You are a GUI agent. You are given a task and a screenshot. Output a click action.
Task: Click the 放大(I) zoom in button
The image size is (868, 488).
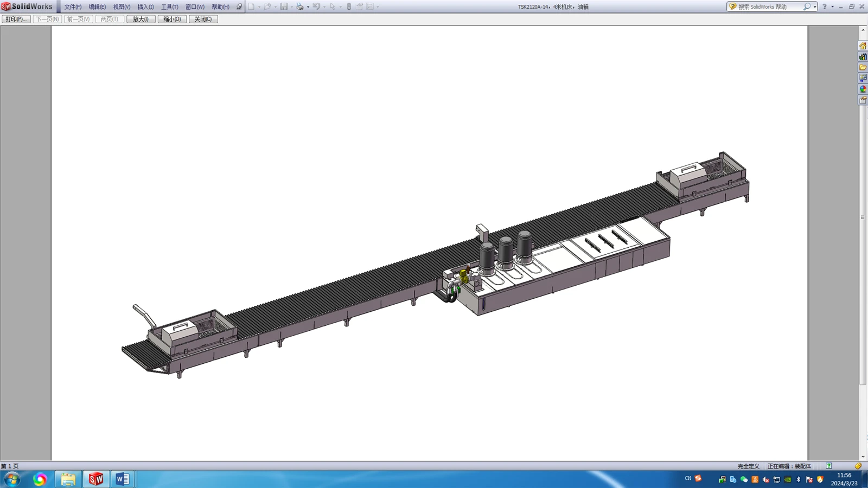coord(141,19)
